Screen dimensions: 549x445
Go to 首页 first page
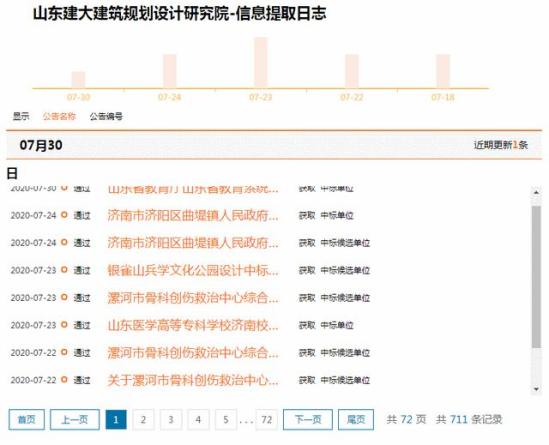click(x=27, y=419)
